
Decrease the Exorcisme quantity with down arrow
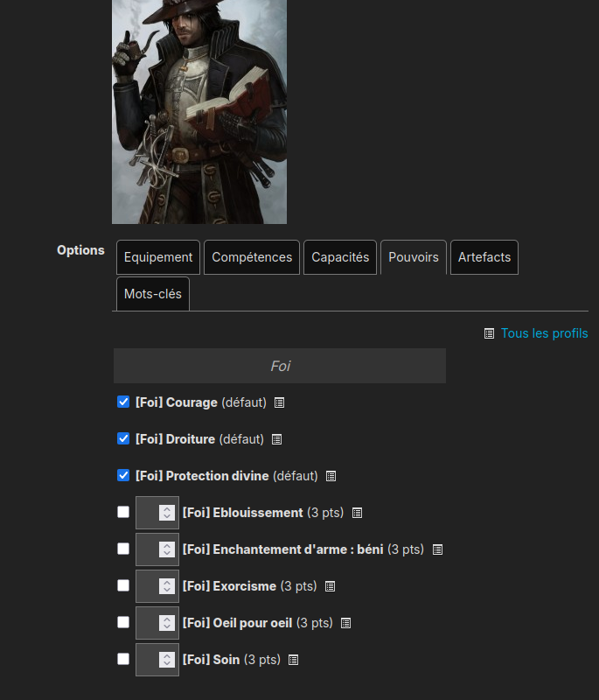(x=167, y=589)
